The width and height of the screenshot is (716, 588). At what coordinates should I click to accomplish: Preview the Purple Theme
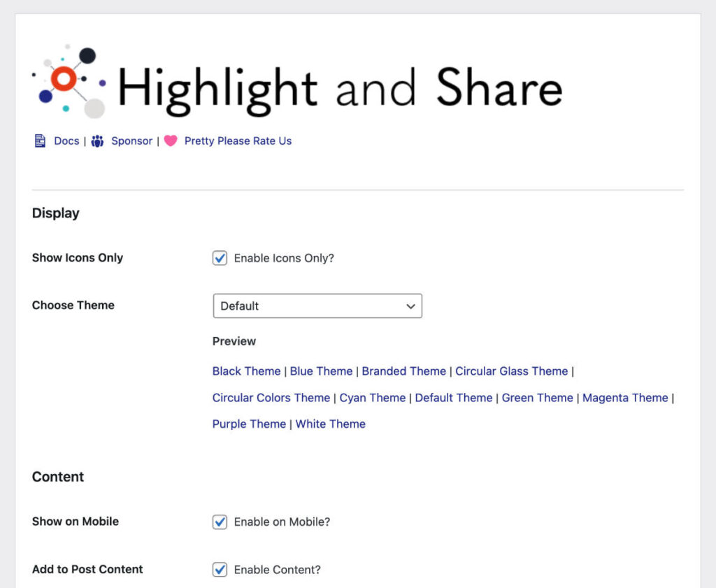[250, 424]
